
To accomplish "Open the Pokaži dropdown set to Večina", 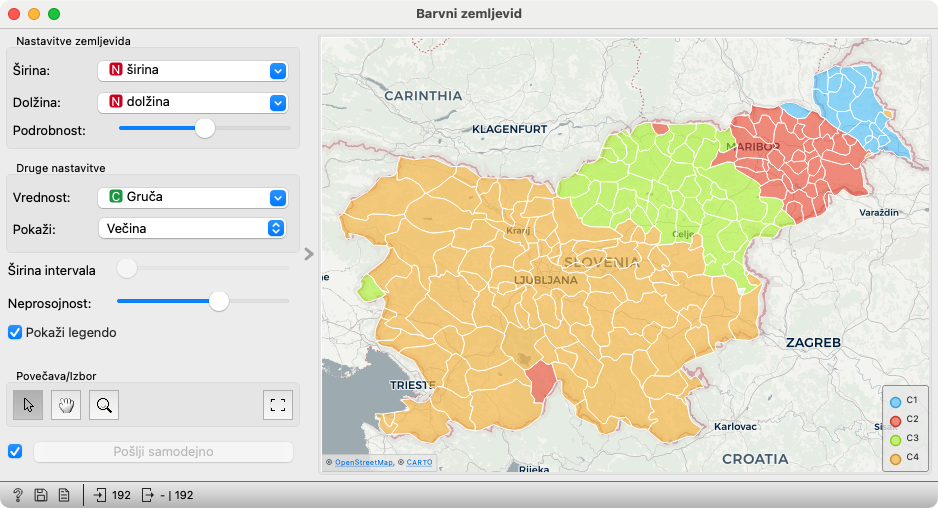I will pyautogui.click(x=193, y=228).
